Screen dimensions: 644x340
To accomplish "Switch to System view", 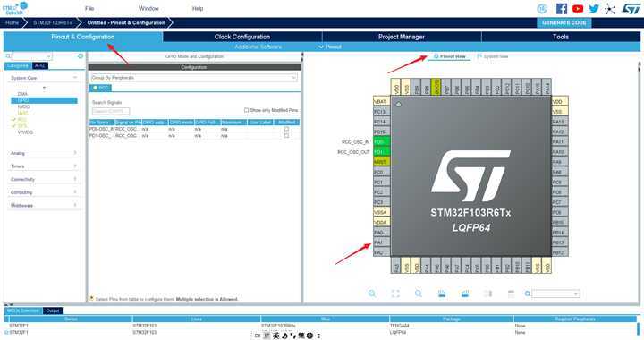I will tap(493, 56).
